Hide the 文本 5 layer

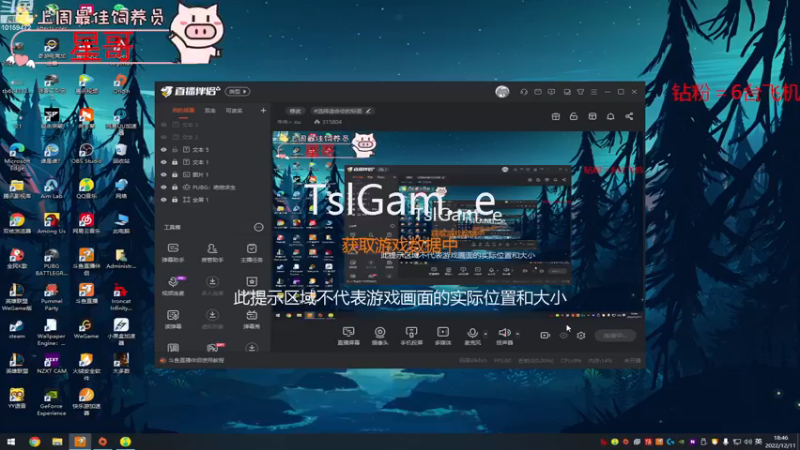point(164,149)
